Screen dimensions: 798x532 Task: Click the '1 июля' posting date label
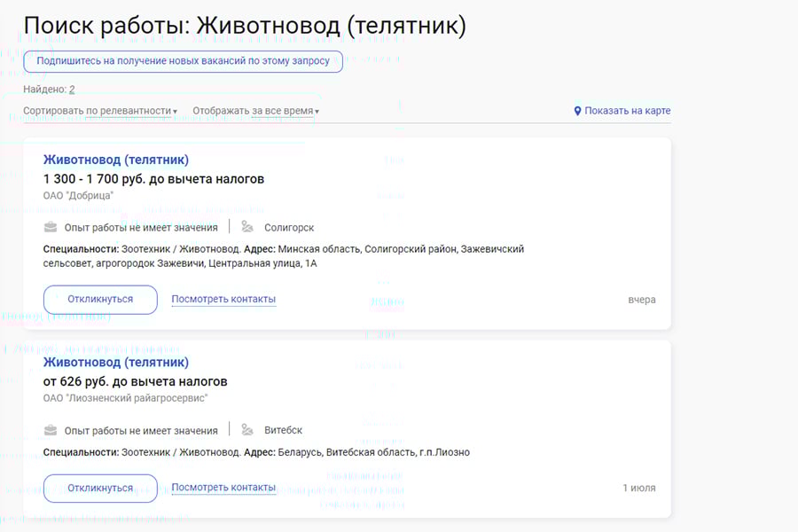point(637,488)
